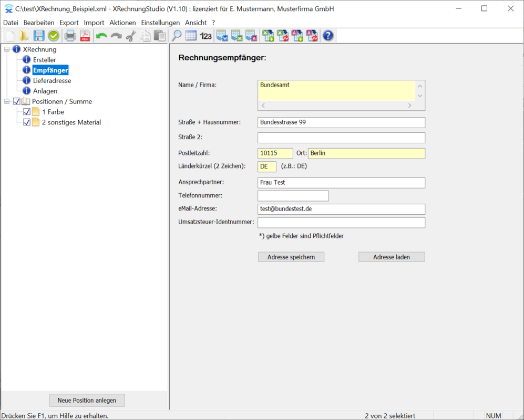Import from Access with green plus icon
524x420 pixels.
[297, 36]
